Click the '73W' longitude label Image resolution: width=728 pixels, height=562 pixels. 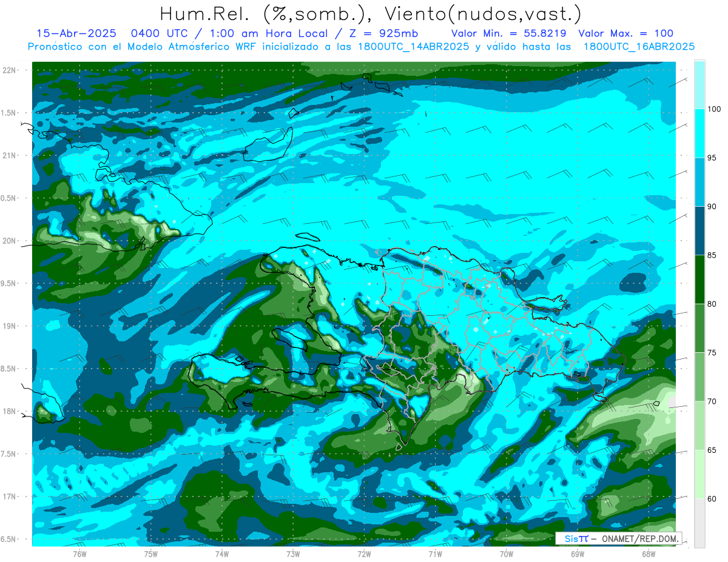coord(293,554)
